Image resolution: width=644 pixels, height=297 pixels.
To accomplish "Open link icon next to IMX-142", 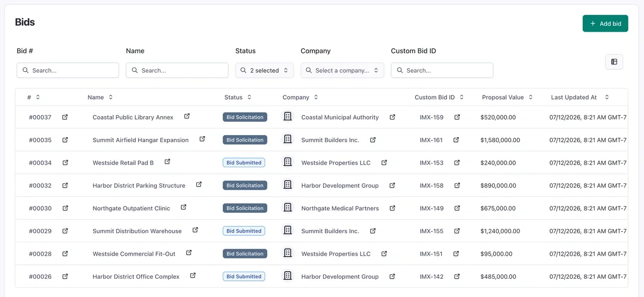I will click(457, 277).
